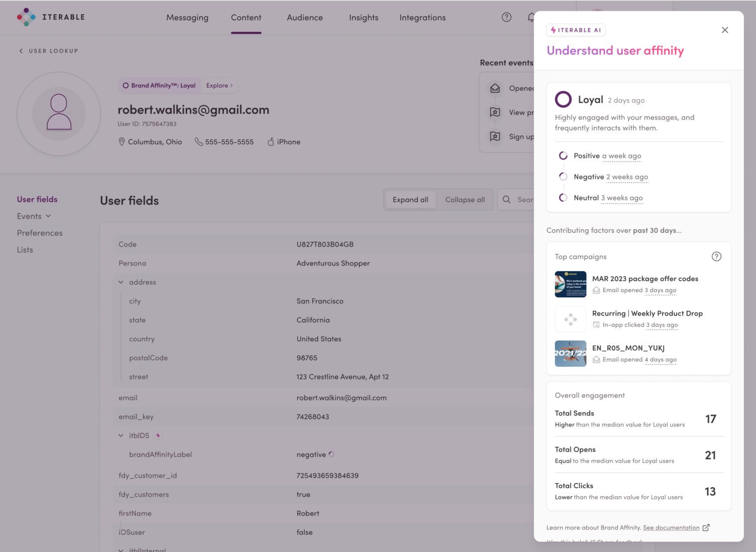
Task: Expand the Events sidebar section
Action: pos(34,216)
